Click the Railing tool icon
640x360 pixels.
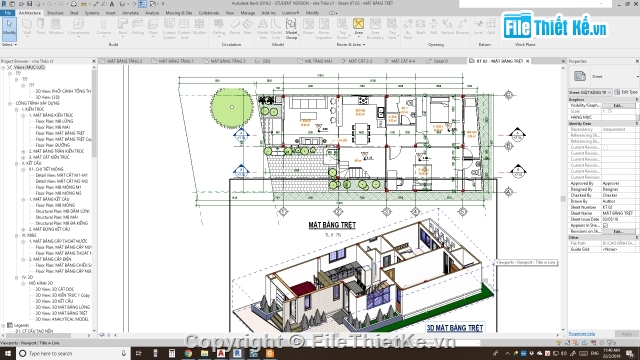(x=219, y=24)
